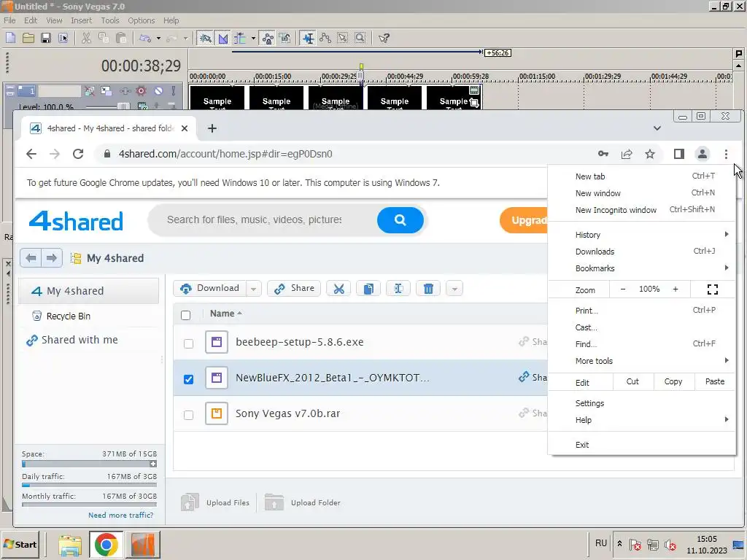
Task: Click the 4shared search files field
Action: [262, 219]
